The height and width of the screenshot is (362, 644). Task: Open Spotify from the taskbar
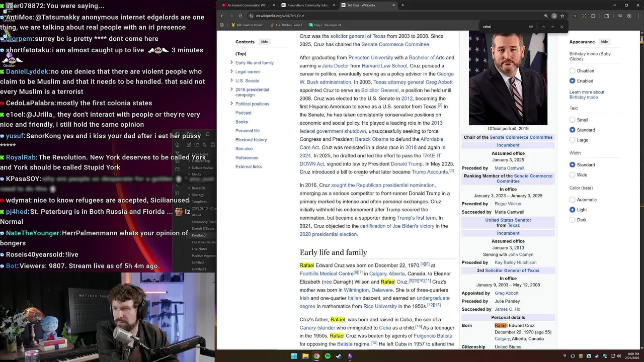point(328,356)
